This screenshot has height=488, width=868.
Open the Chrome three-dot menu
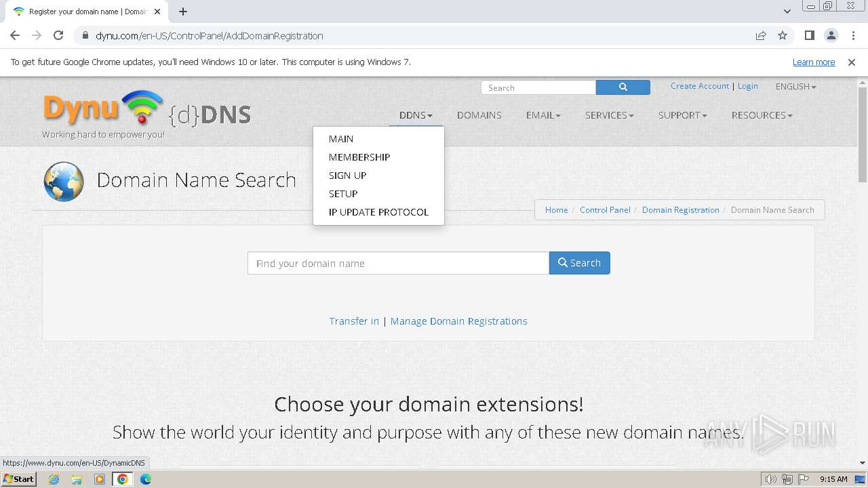point(853,35)
